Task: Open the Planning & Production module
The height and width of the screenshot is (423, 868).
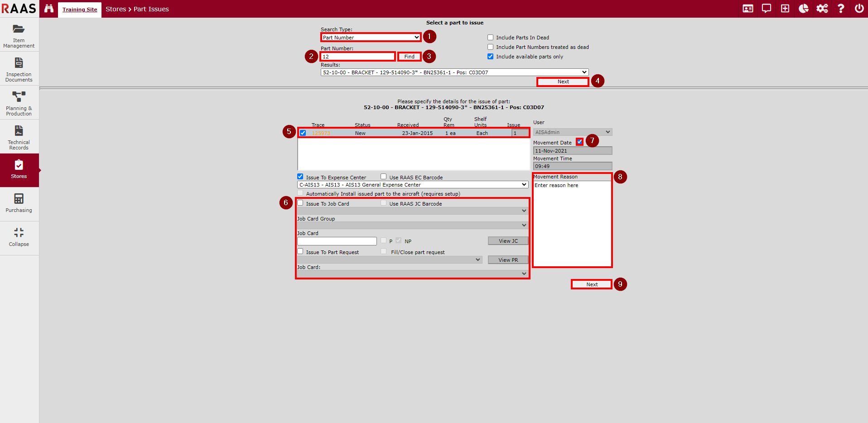Action: pos(19,103)
